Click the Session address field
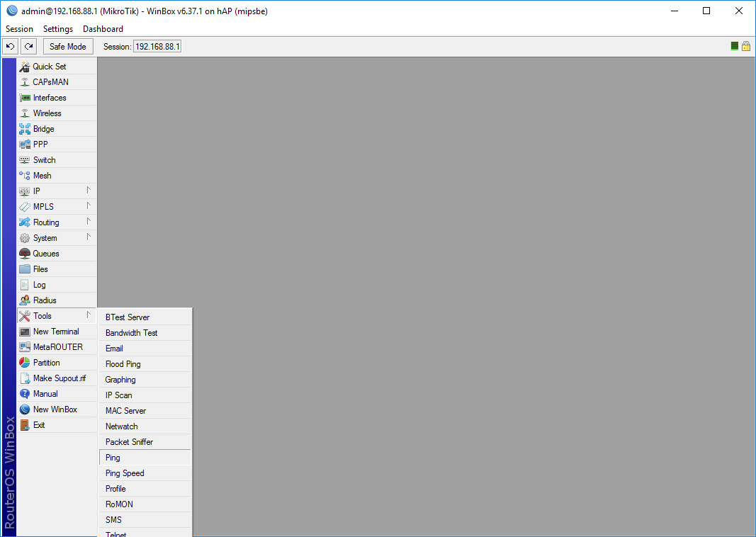The width and height of the screenshot is (756, 537). tap(157, 46)
